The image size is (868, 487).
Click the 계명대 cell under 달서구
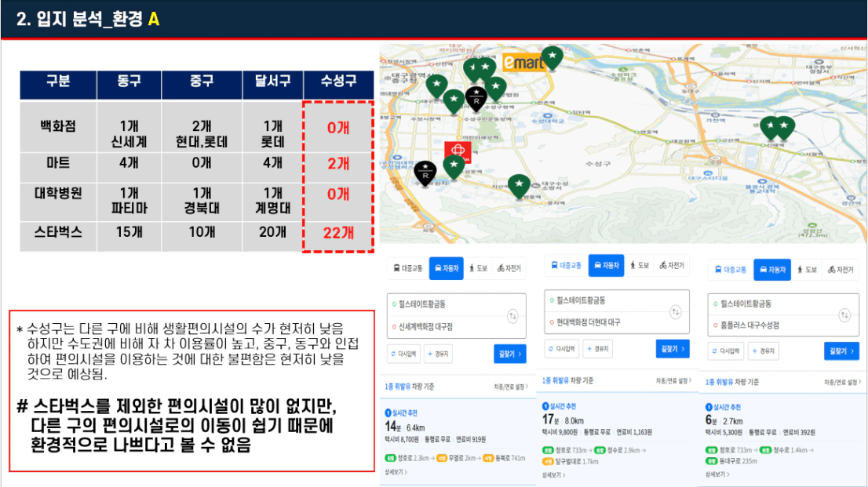pos(273,208)
